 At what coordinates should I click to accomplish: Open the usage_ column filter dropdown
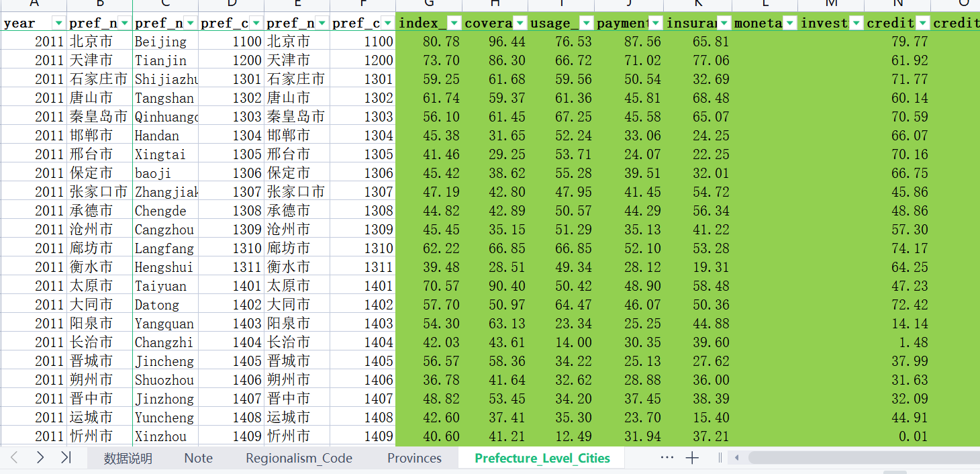click(587, 23)
